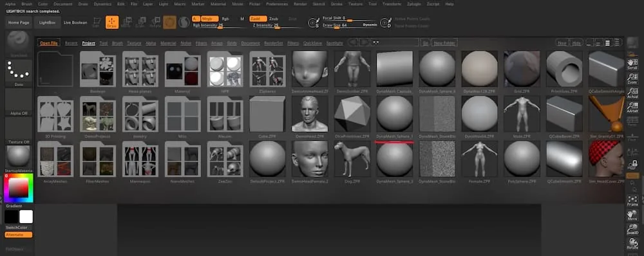The width and height of the screenshot is (644, 256).
Task: Click the Floor icon in right shelf
Action: point(632,136)
